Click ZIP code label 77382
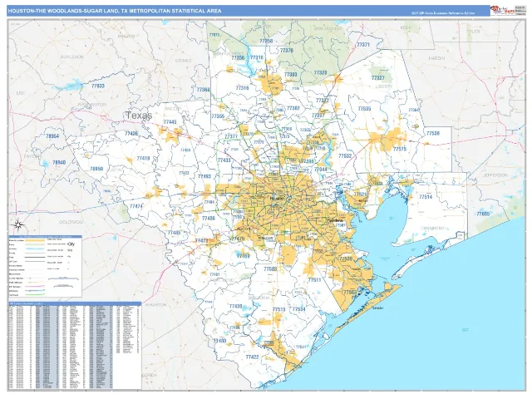This screenshot has height=399, width=532. [293, 108]
